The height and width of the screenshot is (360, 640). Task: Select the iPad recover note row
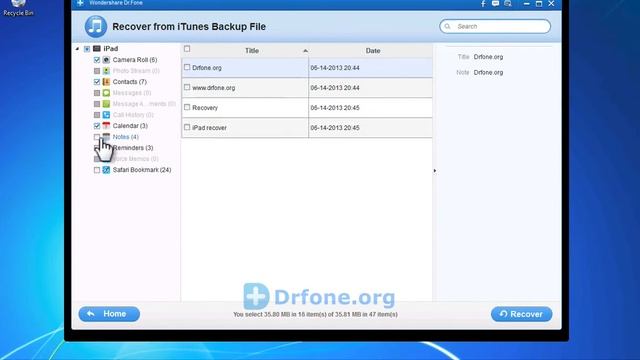click(x=307, y=128)
